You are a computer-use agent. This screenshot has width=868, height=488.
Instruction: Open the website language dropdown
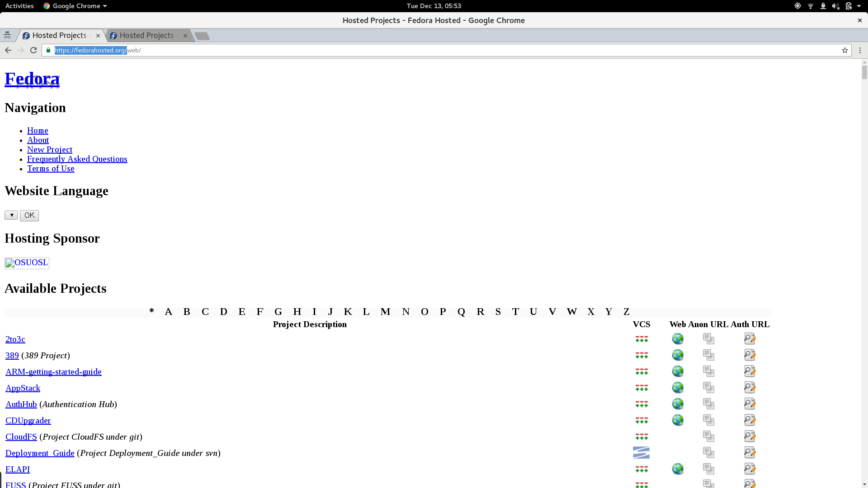click(11, 215)
